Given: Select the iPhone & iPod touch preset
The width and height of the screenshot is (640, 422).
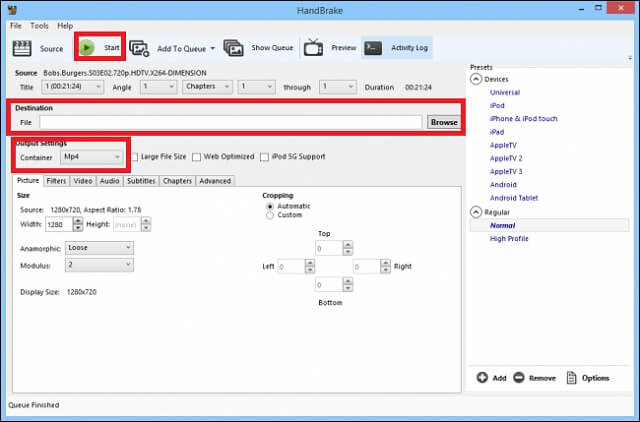Looking at the screenshot, I should (524, 118).
